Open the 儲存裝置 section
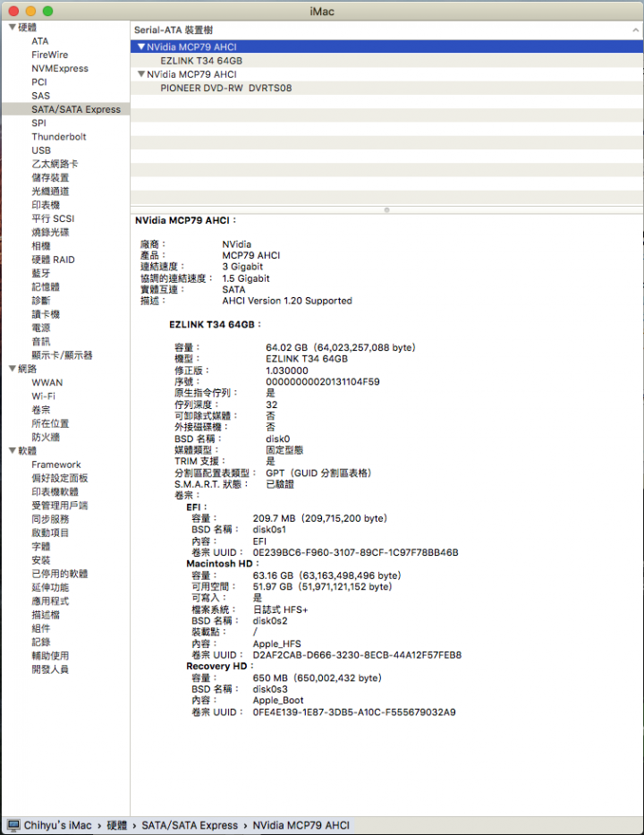Image resolution: width=644 pixels, height=835 pixels. (50, 178)
